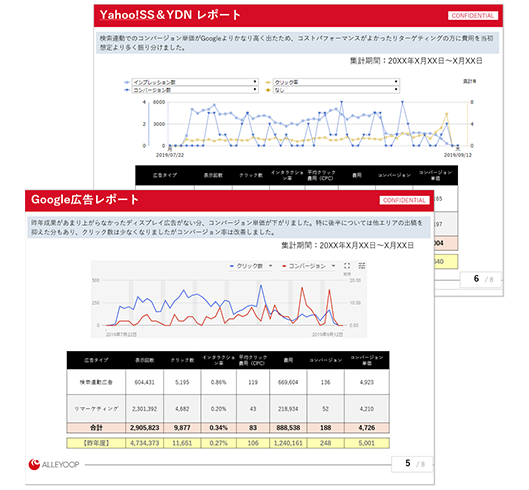529x490 pixels.
Task: Click the total 888,538 cell
Action: coord(288,428)
